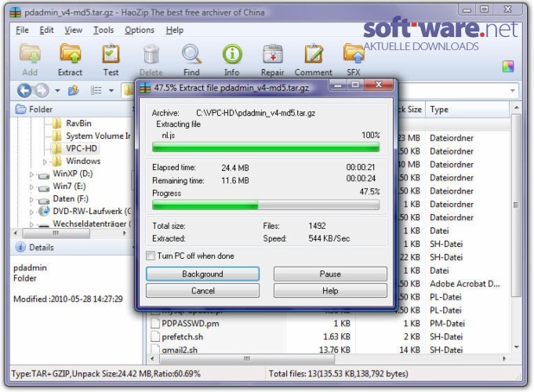Select the RavBin folder
Viewport: 534px width, 392px height.
click(x=78, y=123)
